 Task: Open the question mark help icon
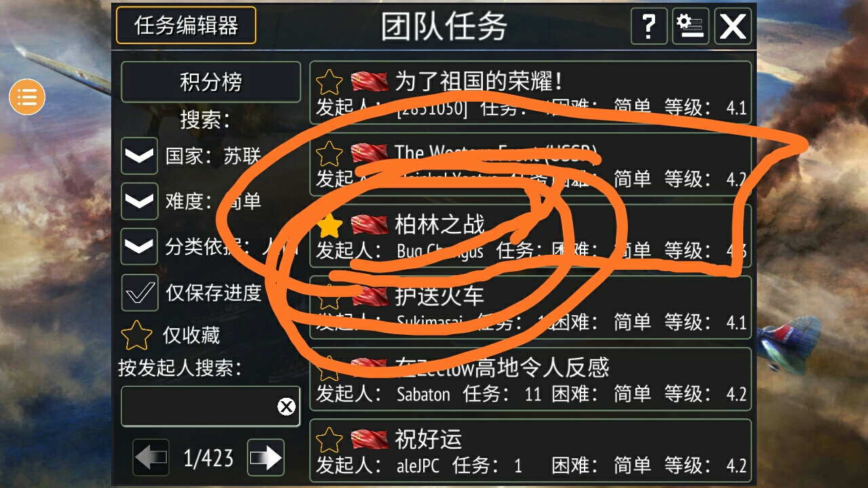click(x=648, y=26)
